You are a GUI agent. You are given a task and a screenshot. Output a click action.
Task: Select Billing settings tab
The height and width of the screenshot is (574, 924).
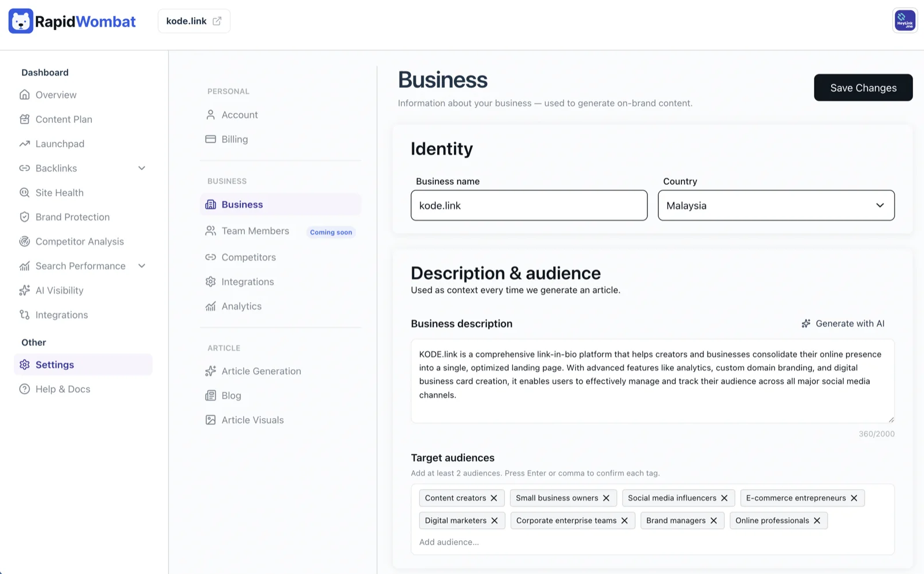click(x=234, y=139)
